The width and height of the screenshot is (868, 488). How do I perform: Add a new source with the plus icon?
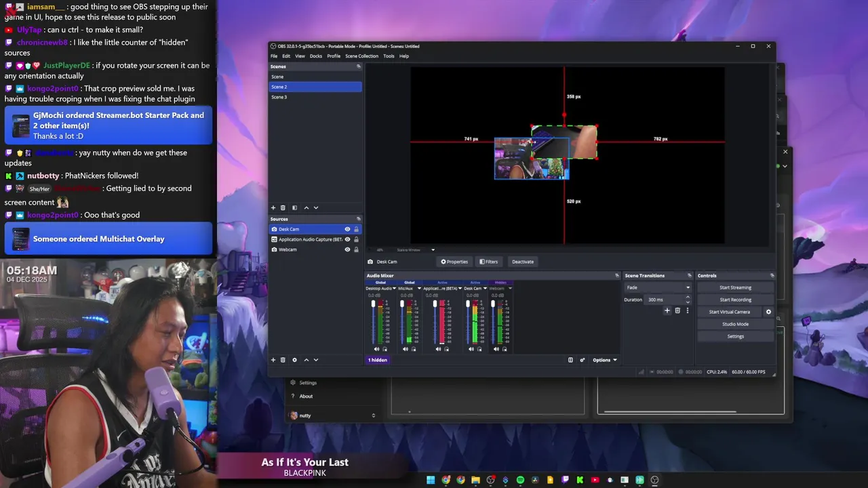point(273,360)
